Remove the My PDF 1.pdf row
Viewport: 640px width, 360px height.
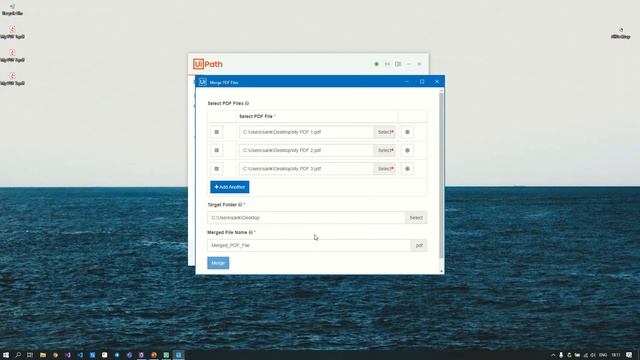(407, 132)
